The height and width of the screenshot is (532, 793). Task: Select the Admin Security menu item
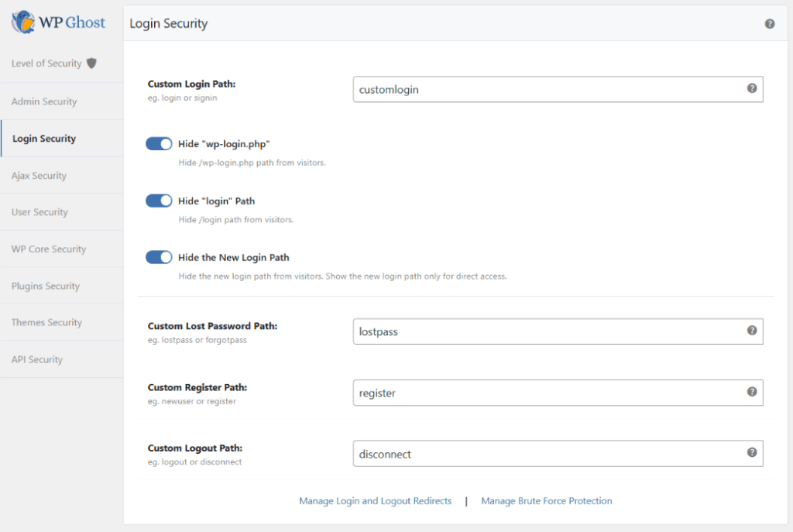tap(43, 101)
